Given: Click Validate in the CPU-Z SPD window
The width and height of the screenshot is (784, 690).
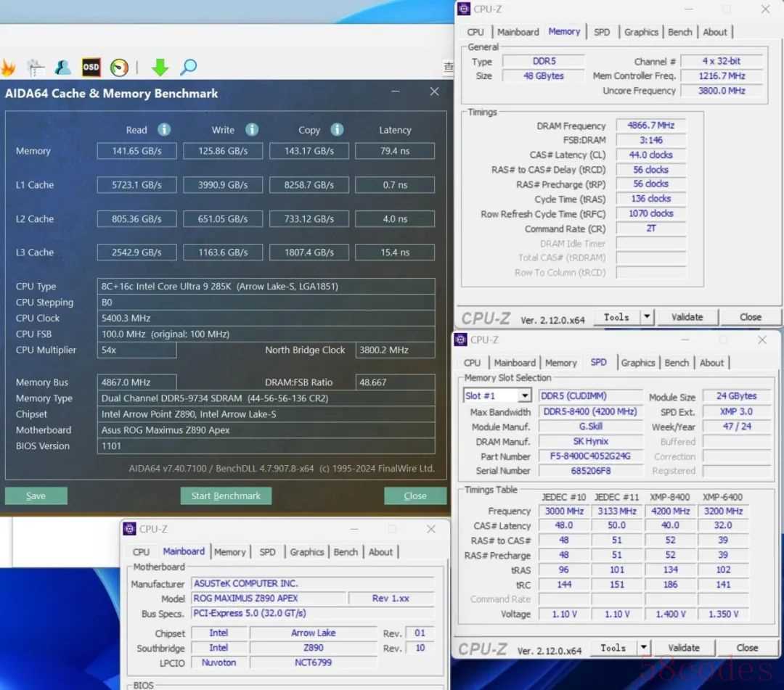Looking at the screenshot, I should point(683,648).
